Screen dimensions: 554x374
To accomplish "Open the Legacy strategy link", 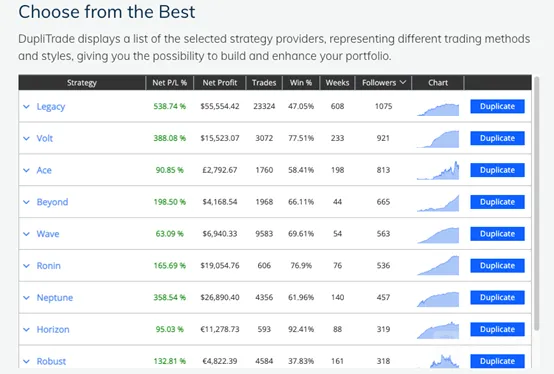I will [51, 107].
